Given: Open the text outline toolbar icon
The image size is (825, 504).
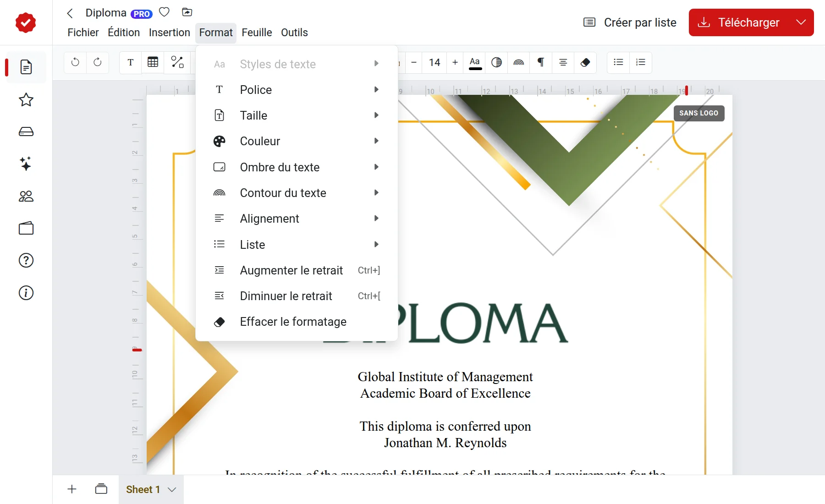Looking at the screenshot, I should click(519, 62).
